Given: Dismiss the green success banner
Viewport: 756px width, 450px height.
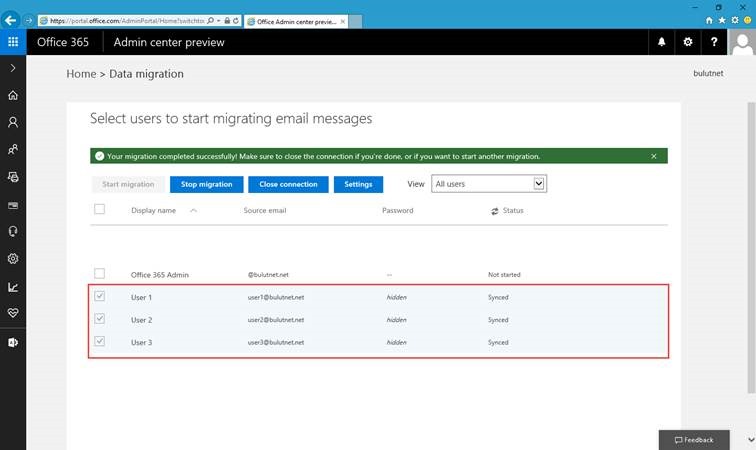Looking at the screenshot, I should tap(654, 156).
